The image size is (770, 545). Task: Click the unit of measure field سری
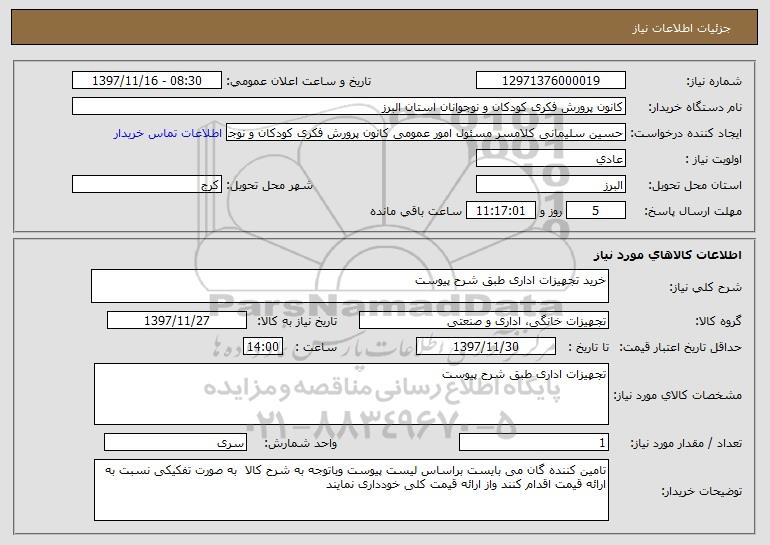pyautogui.click(x=175, y=442)
